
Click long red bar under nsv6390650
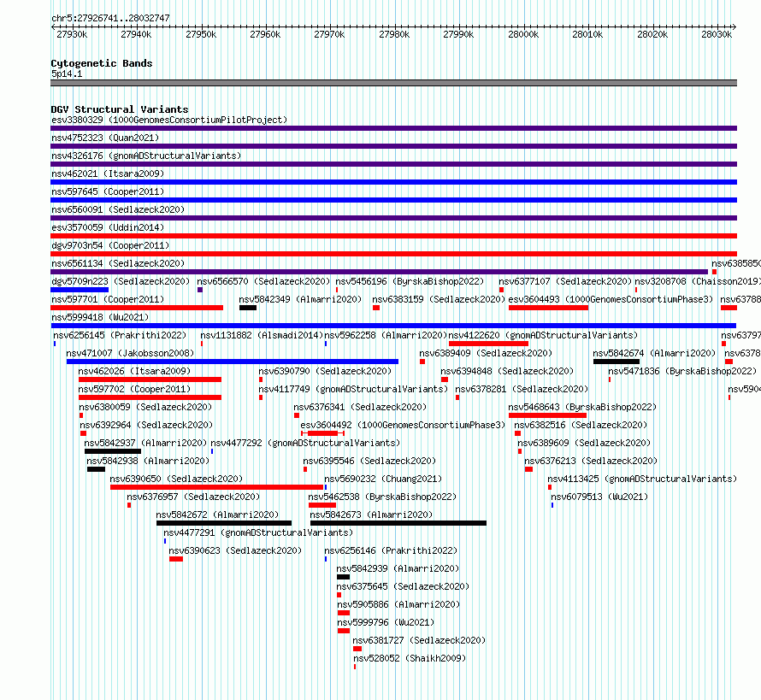pos(216,487)
